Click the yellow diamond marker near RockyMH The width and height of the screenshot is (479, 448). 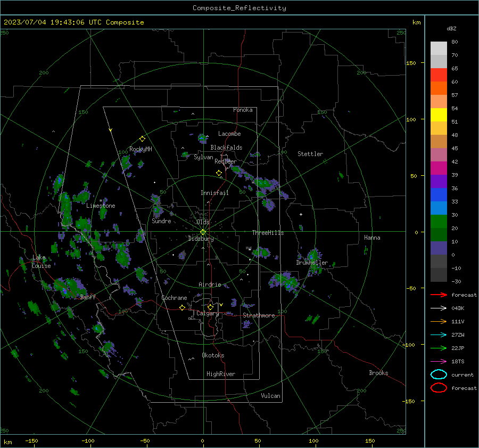142,139
